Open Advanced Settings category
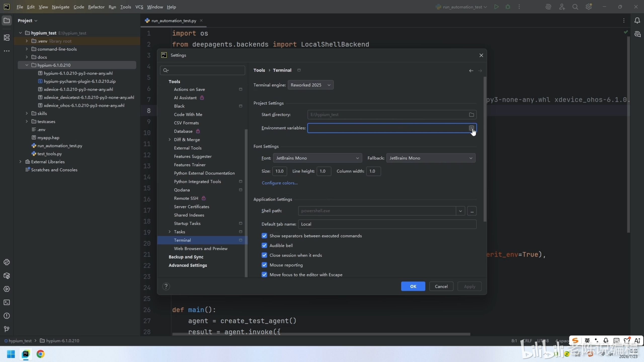 pos(188,265)
